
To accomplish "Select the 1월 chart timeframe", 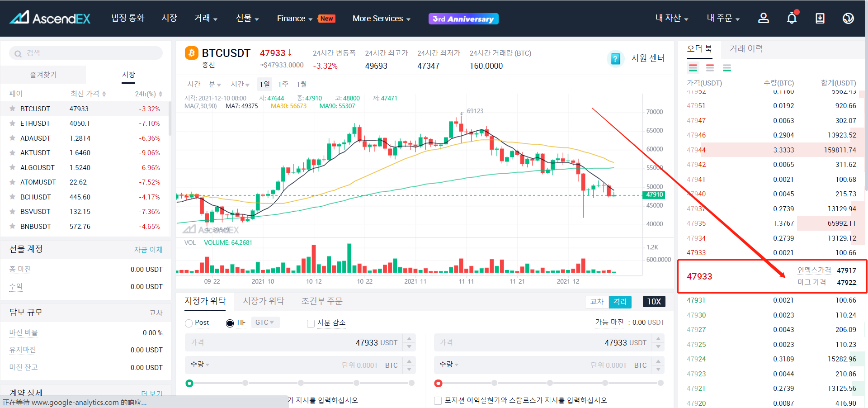I will [302, 84].
